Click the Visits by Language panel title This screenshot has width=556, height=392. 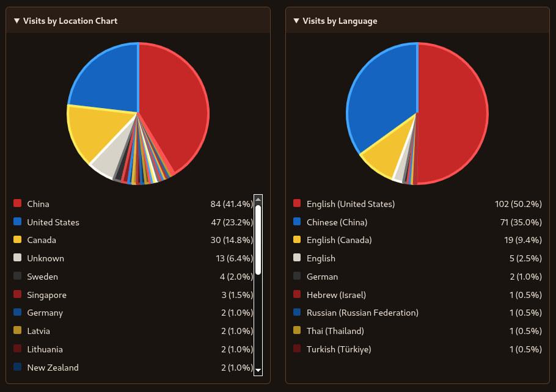click(x=340, y=21)
